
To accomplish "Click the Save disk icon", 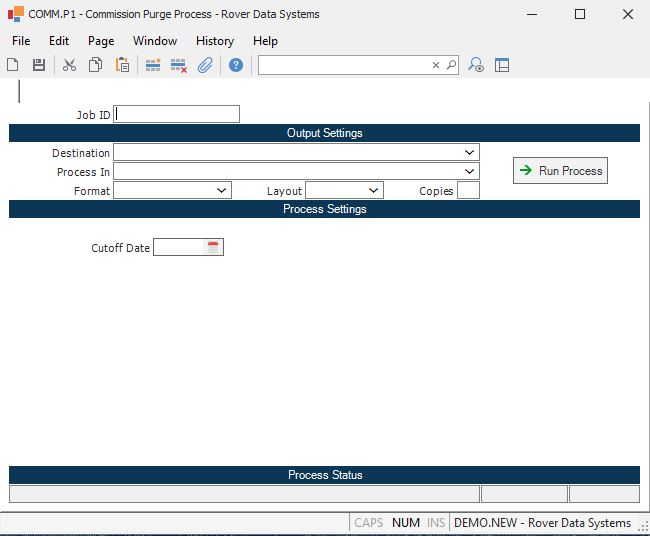I will coord(39,65).
